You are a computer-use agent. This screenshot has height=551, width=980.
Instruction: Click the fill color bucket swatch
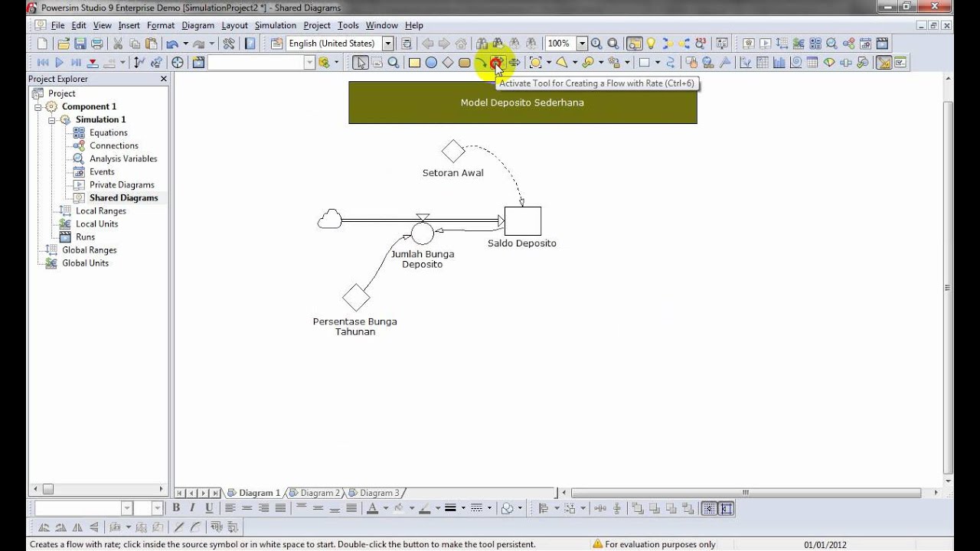coord(398,508)
